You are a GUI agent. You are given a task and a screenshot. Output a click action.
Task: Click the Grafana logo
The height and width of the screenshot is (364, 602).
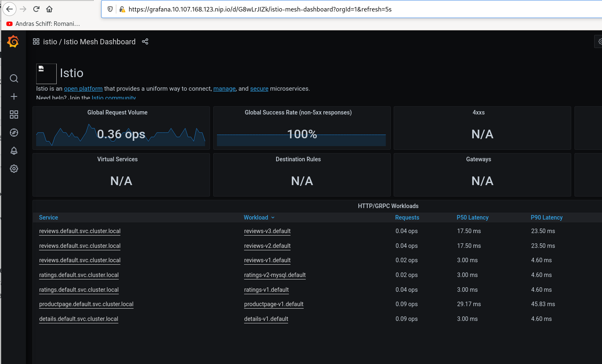[12, 41]
